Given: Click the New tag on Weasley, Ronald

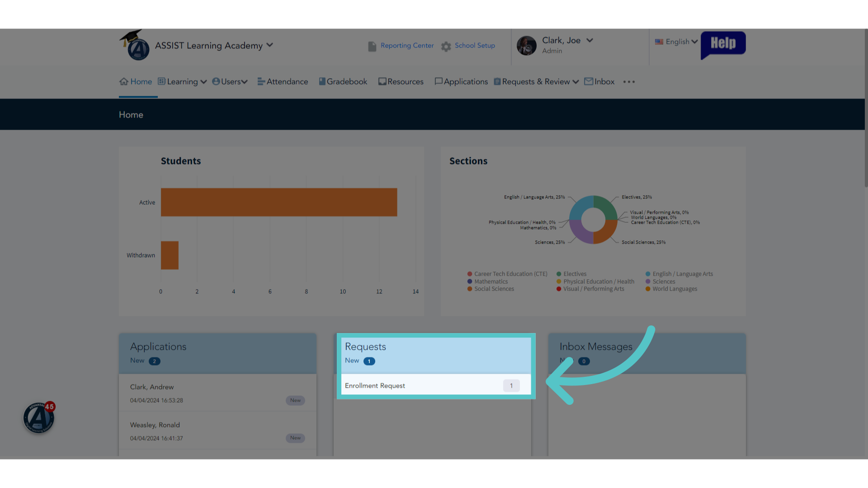Looking at the screenshot, I should pyautogui.click(x=295, y=438).
